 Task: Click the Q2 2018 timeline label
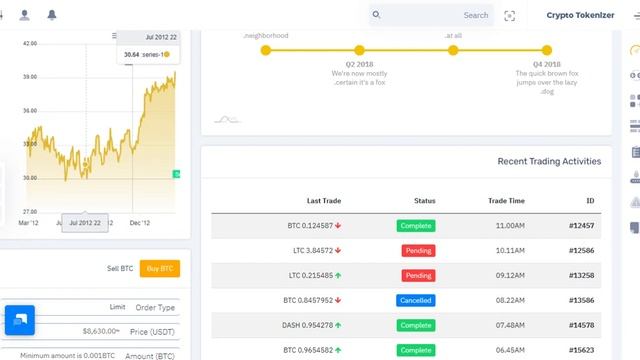359,64
